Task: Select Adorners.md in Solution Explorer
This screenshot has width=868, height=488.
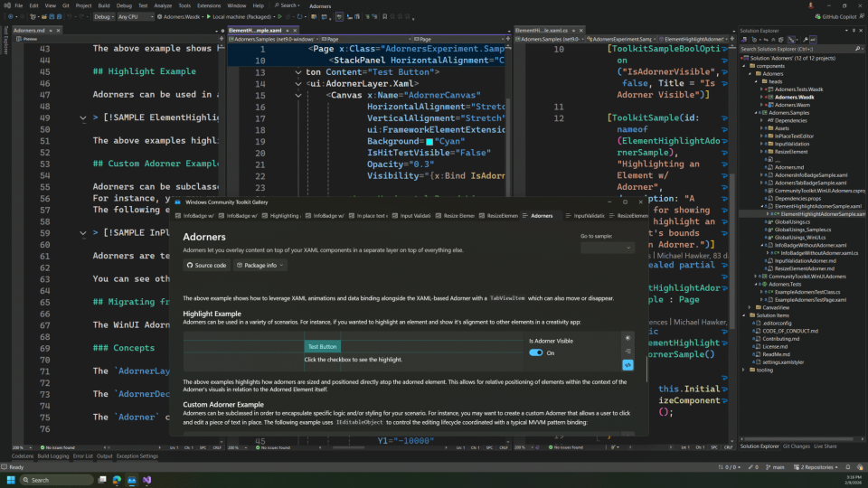Action: coord(788,167)
